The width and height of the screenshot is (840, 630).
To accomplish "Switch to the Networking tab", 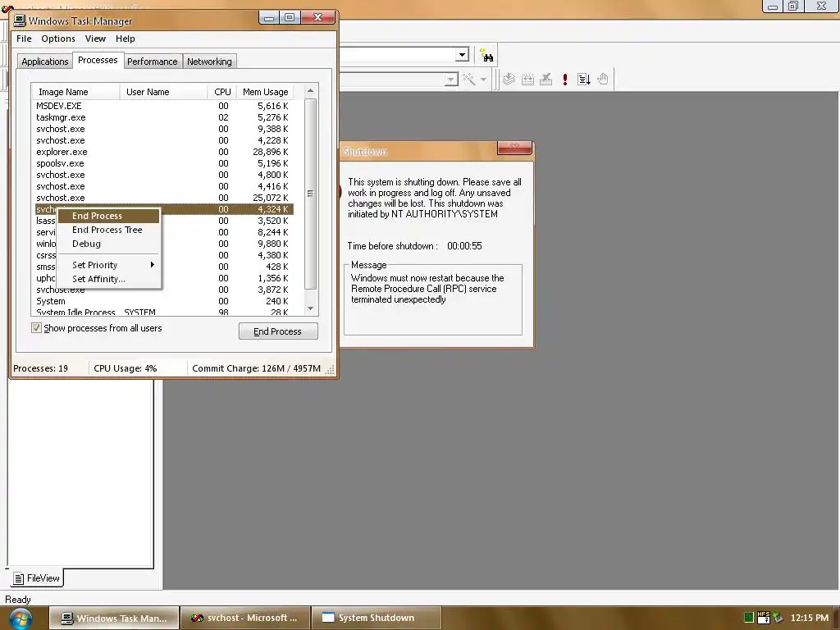I will tap(209, 62).
